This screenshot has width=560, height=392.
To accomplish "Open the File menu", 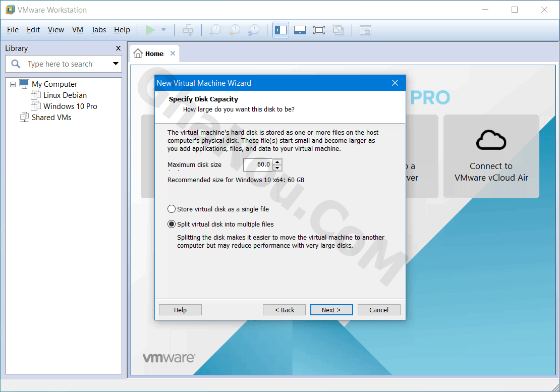I will click(x=13, y=30).
